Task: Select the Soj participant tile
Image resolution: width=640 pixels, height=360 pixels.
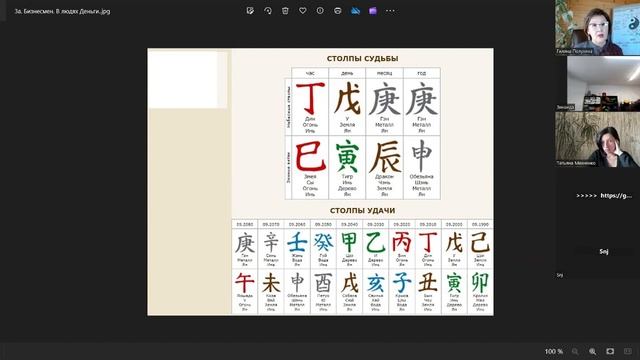Action: 598,252
